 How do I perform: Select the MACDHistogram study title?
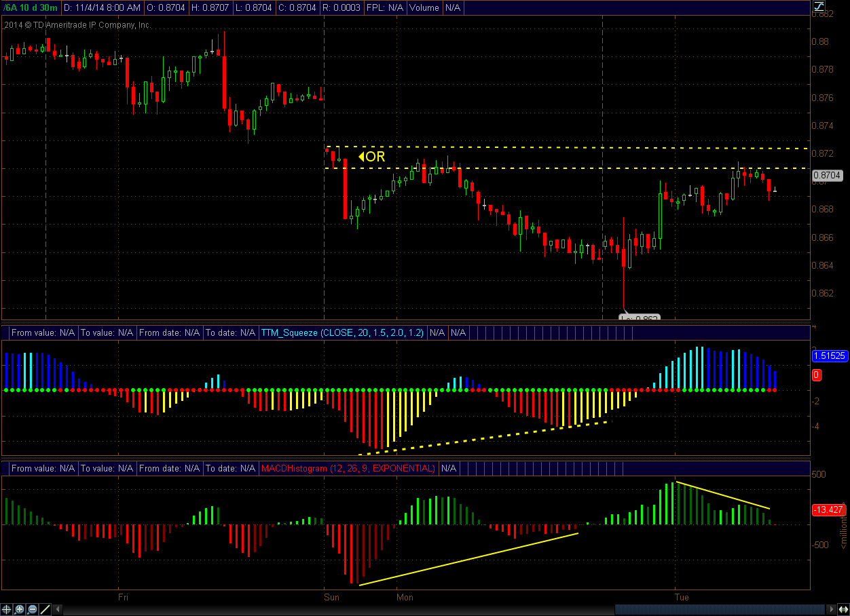(348, 468)
